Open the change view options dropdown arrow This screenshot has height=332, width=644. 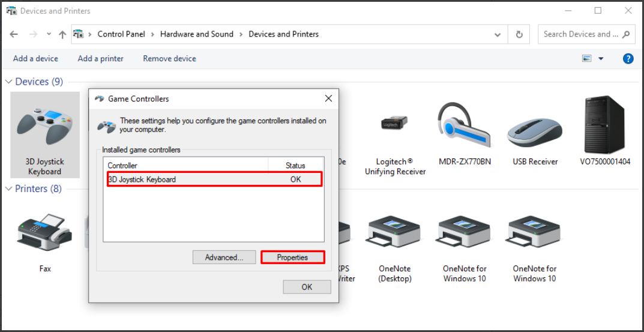click(601, 58)
